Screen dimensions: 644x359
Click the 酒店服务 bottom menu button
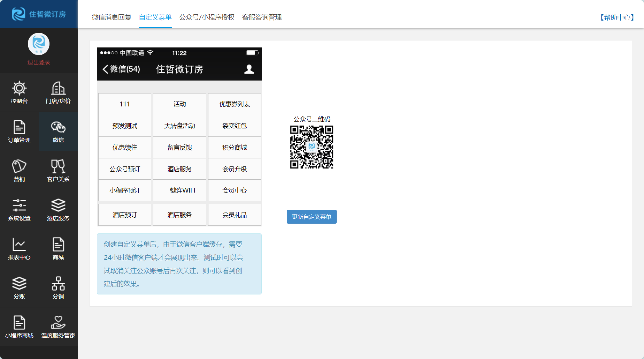coord(179,215)
